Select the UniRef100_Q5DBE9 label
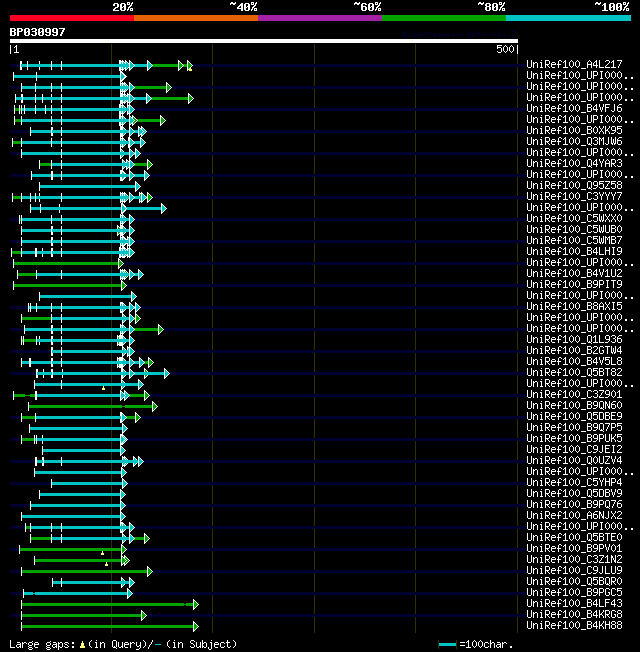640x652 pixels. tap(574, 417)
